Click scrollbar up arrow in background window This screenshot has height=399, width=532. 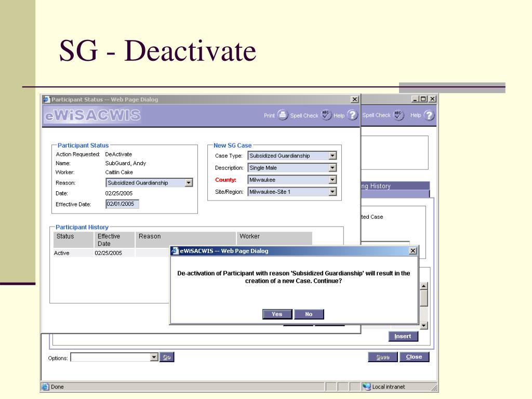click(423, 286)
